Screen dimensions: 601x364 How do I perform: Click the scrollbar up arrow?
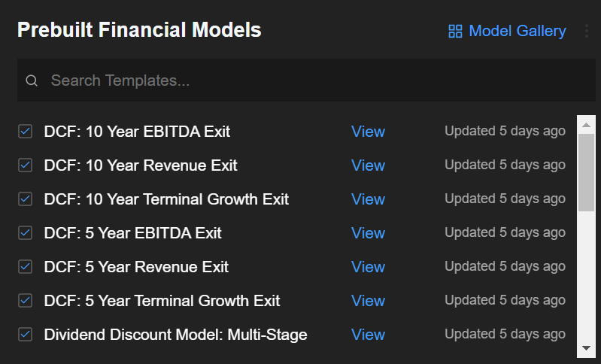pyautogui.click(x=586, y=125)
